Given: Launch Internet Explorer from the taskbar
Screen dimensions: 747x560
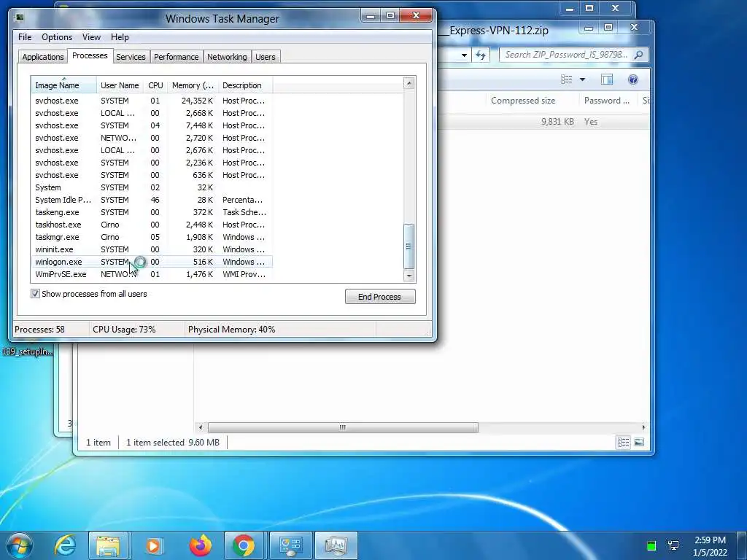Looking at the screenshot, I should click(65, 545).
